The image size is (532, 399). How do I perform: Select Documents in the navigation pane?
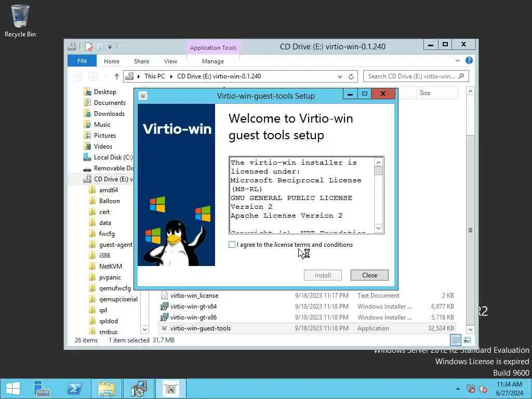(x=109, y=103)
